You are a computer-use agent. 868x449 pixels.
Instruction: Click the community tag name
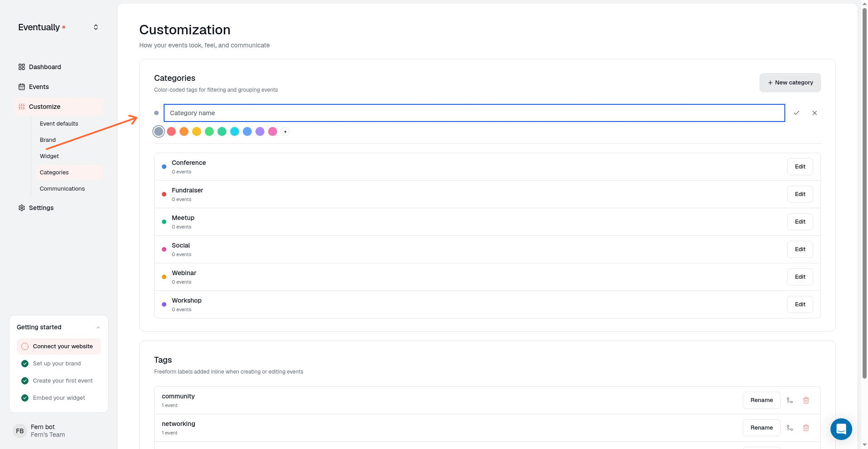click(x=178, y=396)
